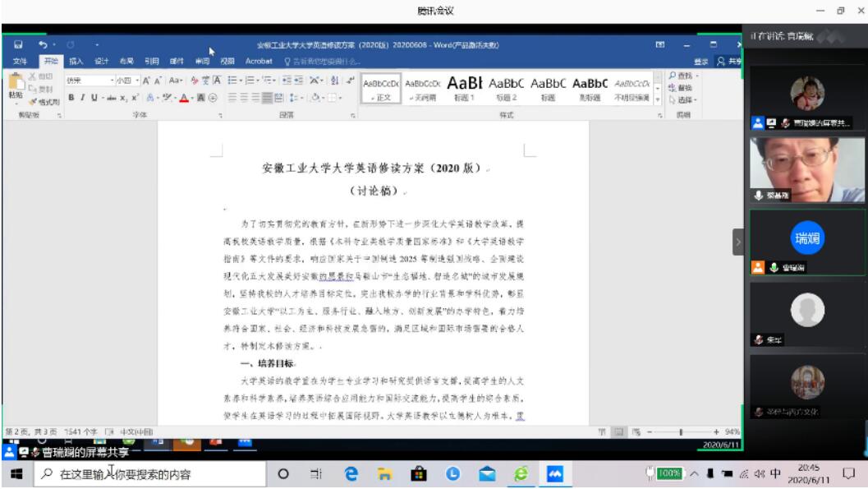
Task: Toggle Underline formatting
Action: click(x=94, y=98)
